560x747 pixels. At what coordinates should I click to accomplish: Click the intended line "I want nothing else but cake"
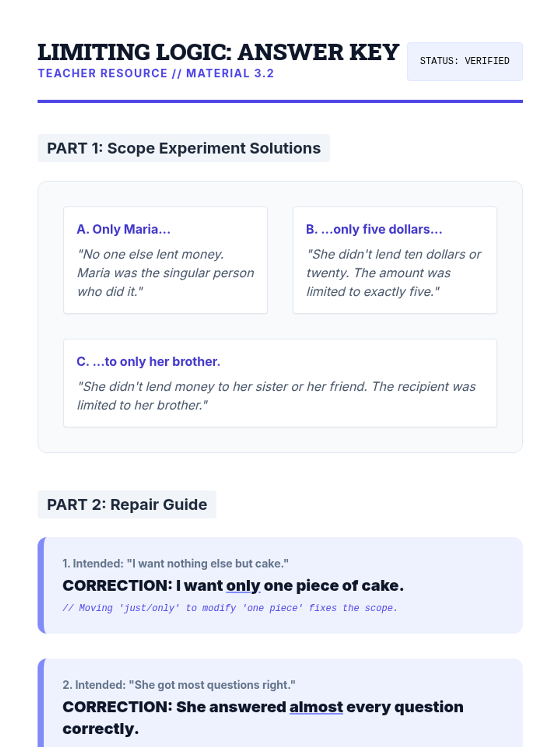[x=175, y=564]
